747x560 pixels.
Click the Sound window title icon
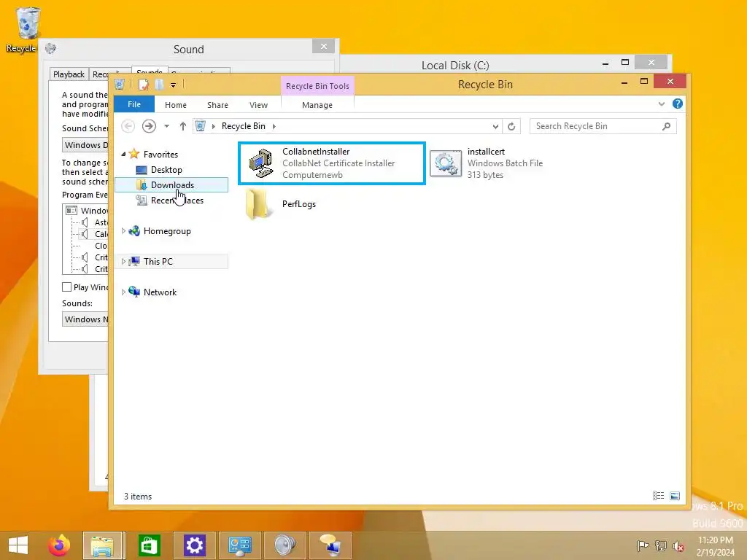50,49
